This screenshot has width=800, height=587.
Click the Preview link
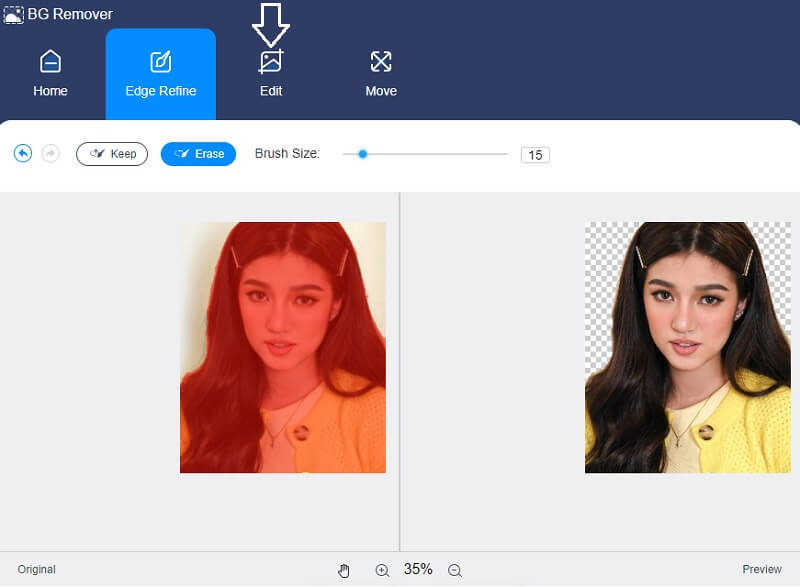(760, 568)
